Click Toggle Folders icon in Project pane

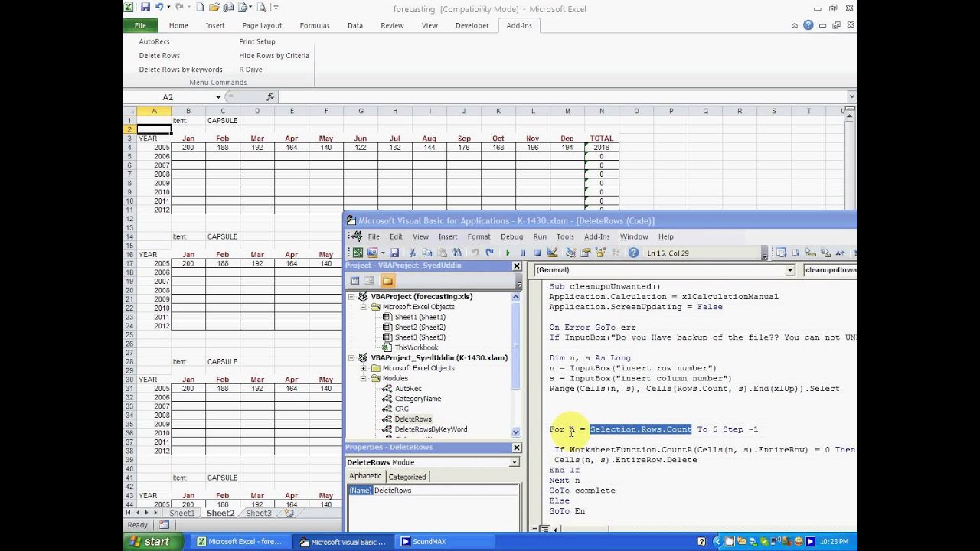pos(387,281)
